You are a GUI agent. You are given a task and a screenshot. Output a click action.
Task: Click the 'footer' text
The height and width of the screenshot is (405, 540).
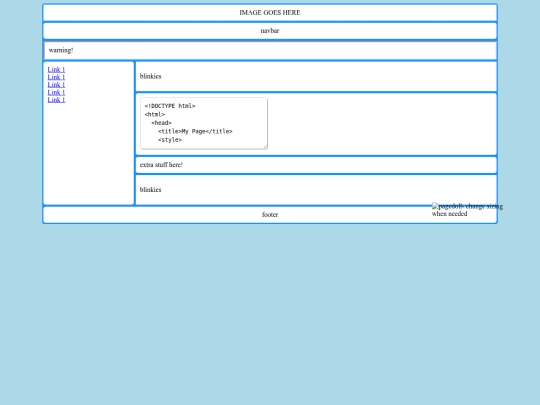[x=270, y=215]
